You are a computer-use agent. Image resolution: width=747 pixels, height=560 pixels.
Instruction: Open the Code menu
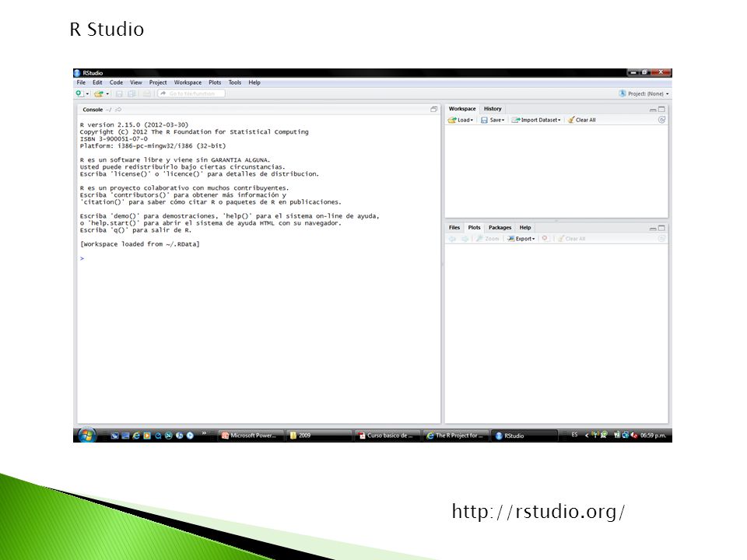[x=116, y=82]
